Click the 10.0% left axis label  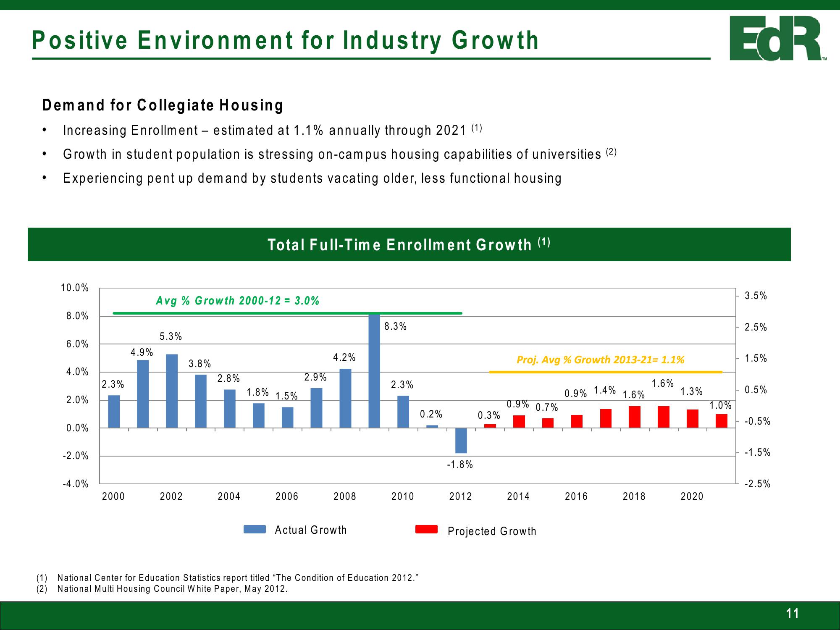[75, 288]
